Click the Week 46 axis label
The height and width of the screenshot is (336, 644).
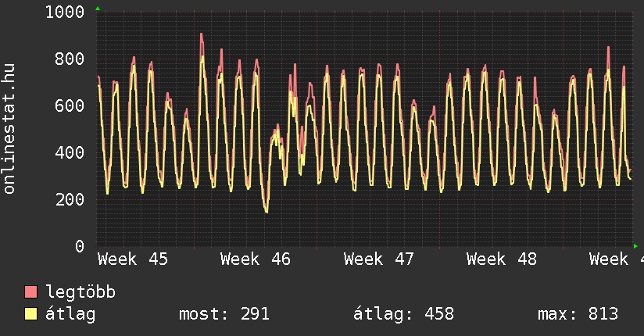256,259
